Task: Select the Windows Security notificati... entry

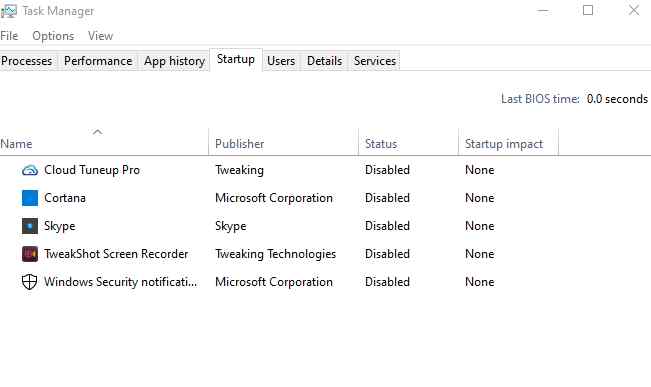Action: tap(120, 282)
